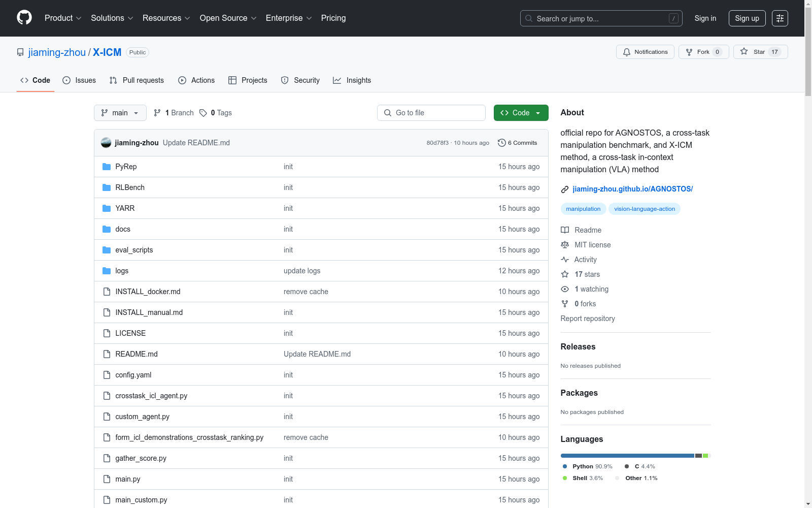Click the eval_scripts folder icon

coord(107,250)
